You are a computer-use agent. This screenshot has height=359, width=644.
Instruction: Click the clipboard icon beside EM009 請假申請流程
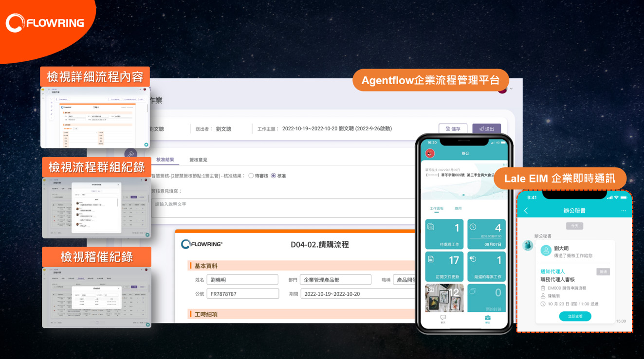543,288
